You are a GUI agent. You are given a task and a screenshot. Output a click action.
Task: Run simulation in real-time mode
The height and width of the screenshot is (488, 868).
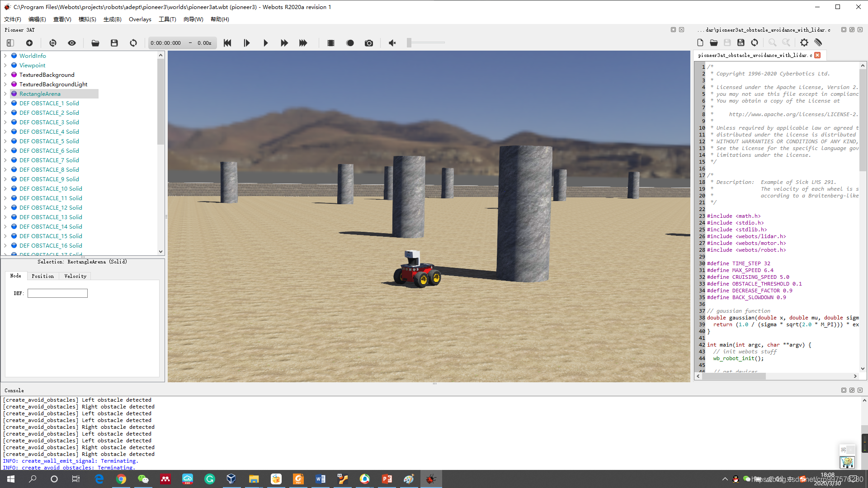tap(265, 43)
